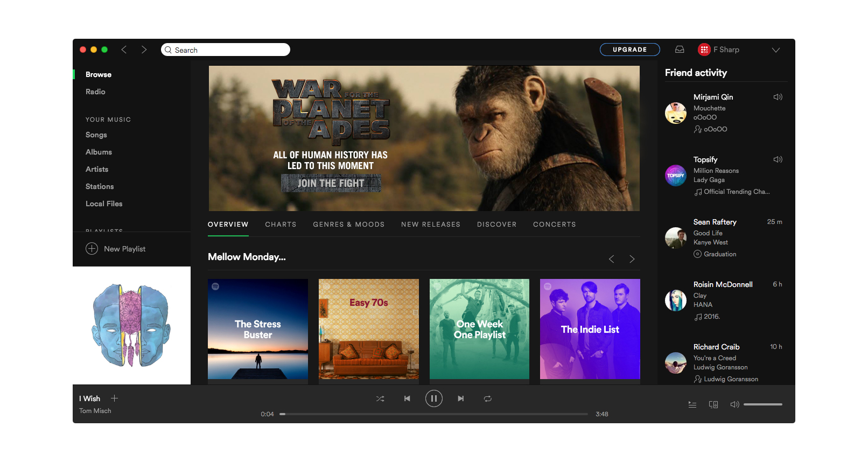Click Join The Fight banner button
Screen dimensions: 868x462
[331, 183]
